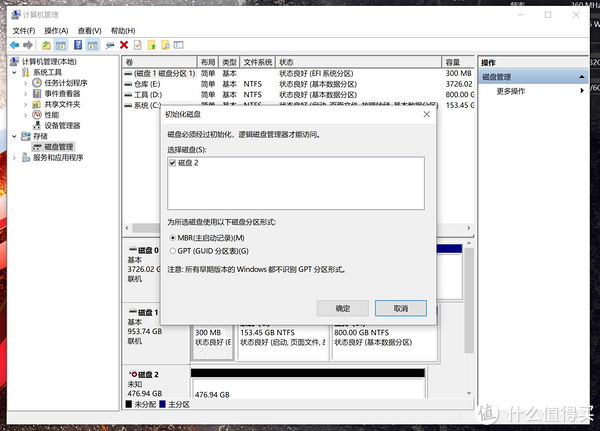Sort by the 类型 column header
The width and height of the screenshot is (600, 431).
[x=230, y=62]
